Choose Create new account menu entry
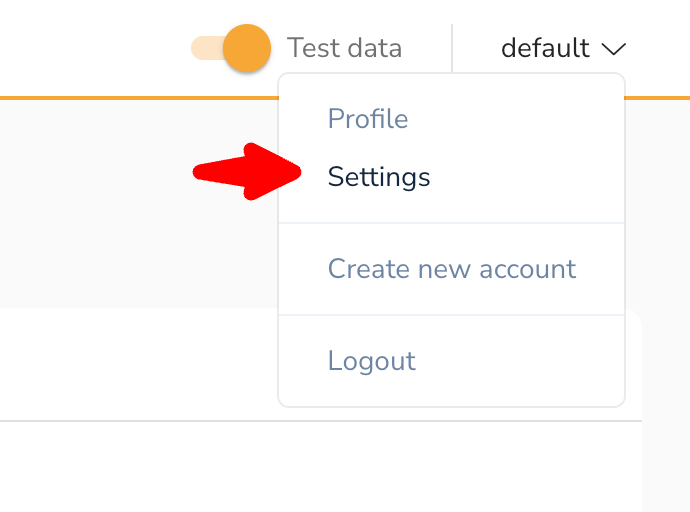Viewport: 690px width, 512px height. tap(452, 269)
